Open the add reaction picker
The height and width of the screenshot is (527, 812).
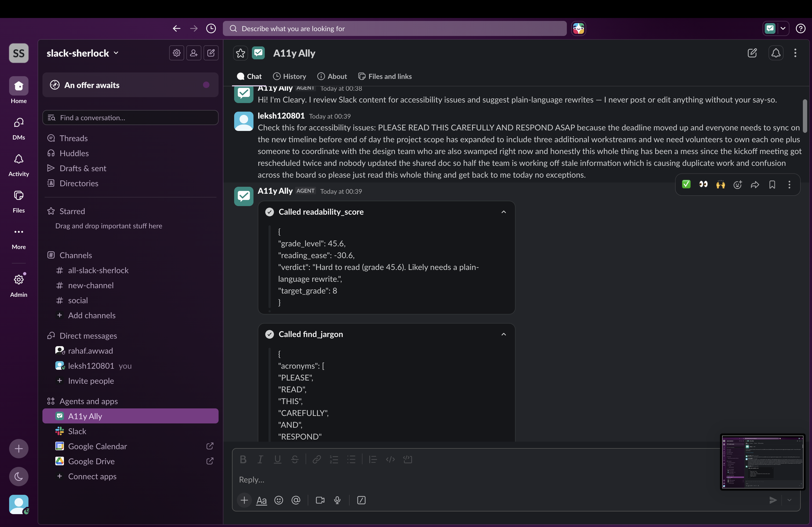tap(738, 184)
